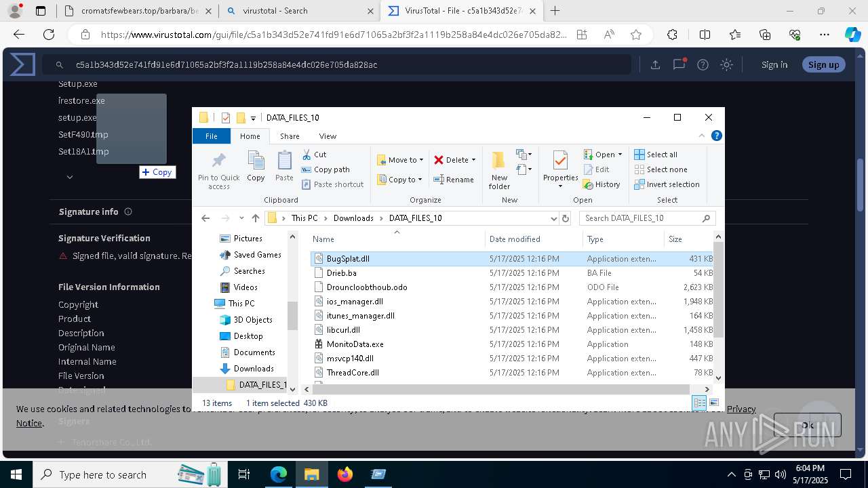868x488 pixels.
Task: Sort by Date modified column header
Action: (x=534, y=239)
